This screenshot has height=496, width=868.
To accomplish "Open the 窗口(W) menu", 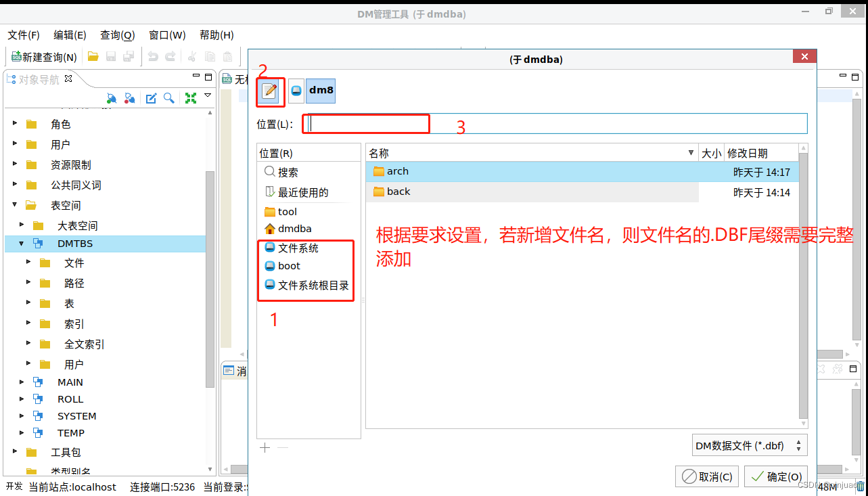I will tap(167, 35).
